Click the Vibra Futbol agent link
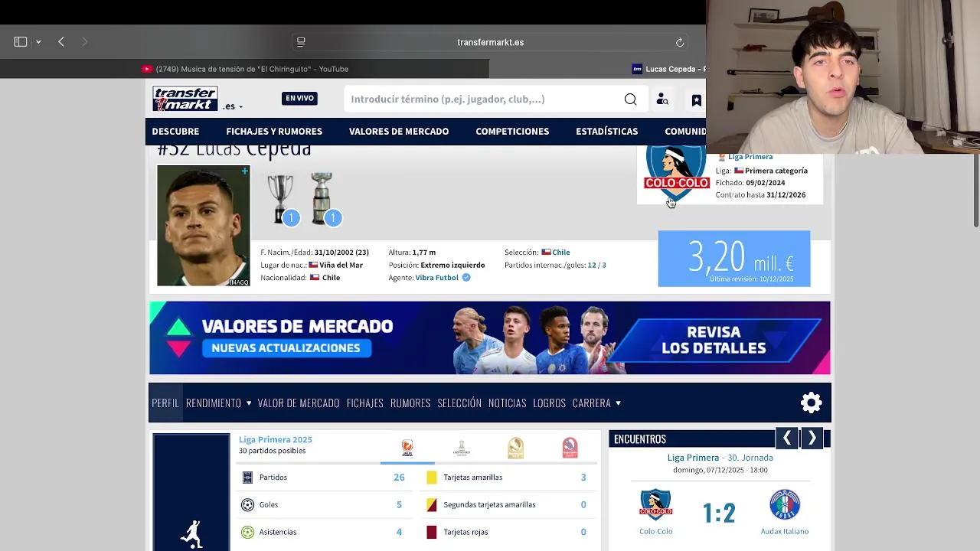Screen dimensions: 980x551 pyautogui.click(x=436, y=278)
